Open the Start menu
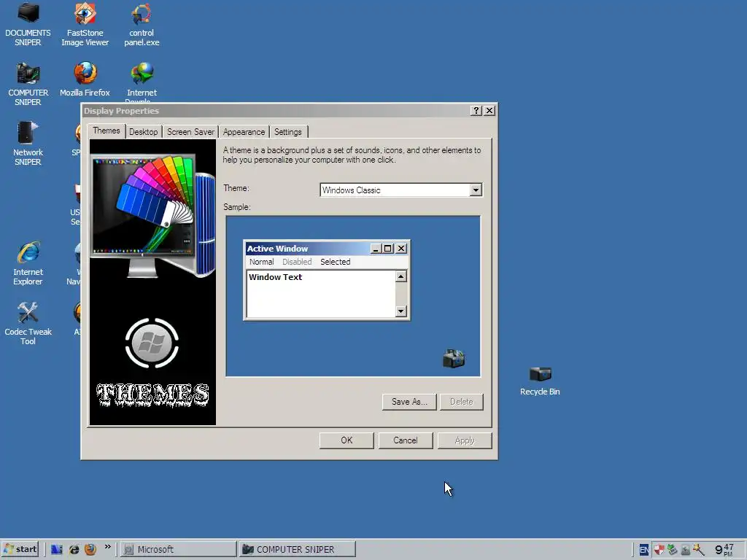This screenshot has width=747, height=560. tap(20, 549)
